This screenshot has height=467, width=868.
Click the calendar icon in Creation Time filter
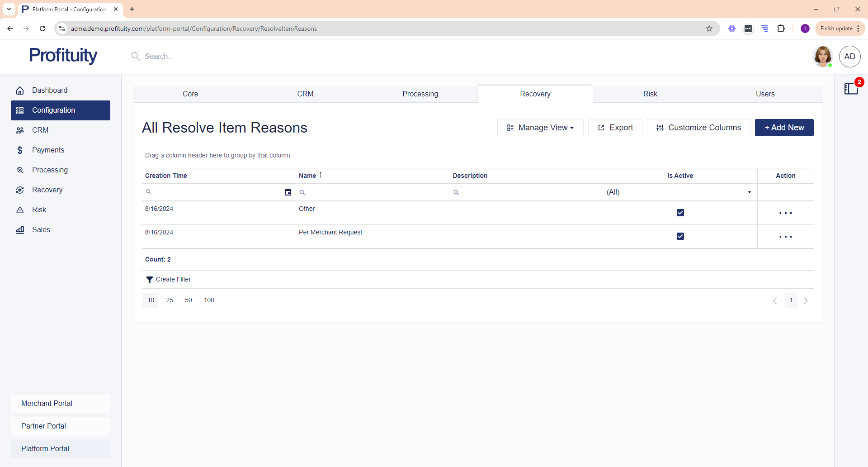click(x=288, y=192)
